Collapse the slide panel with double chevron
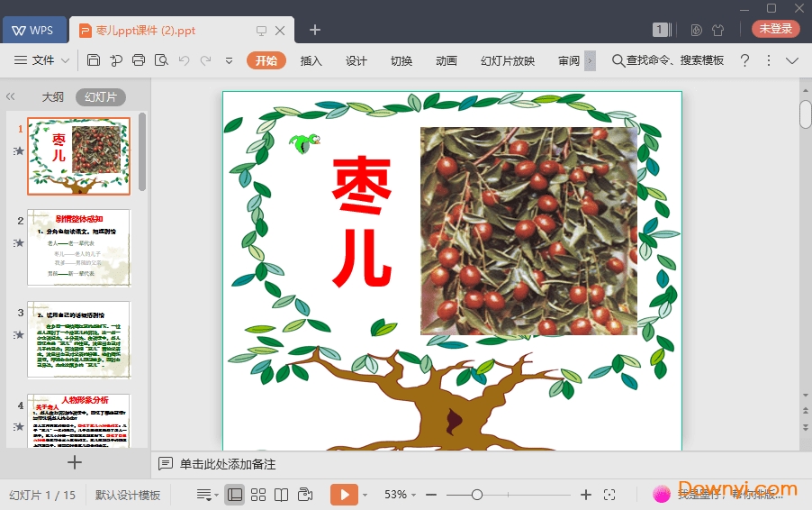This screenshot has width=812, height=510. tap(11, 96)
